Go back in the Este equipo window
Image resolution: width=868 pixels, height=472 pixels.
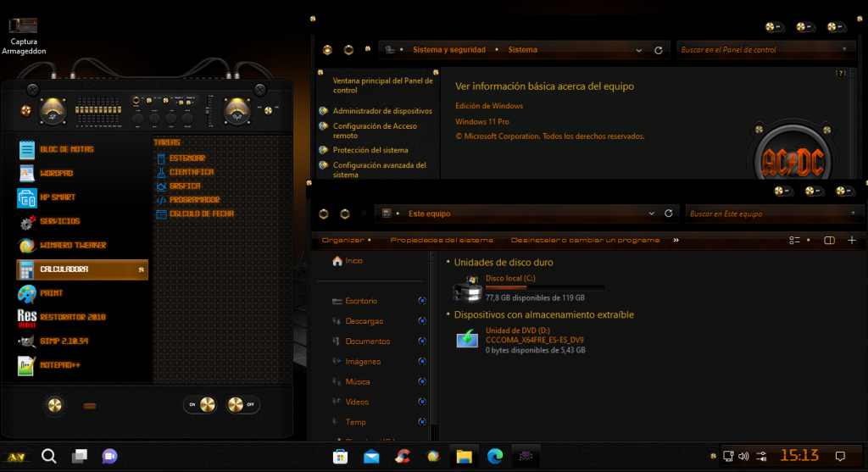click(324, 214)
